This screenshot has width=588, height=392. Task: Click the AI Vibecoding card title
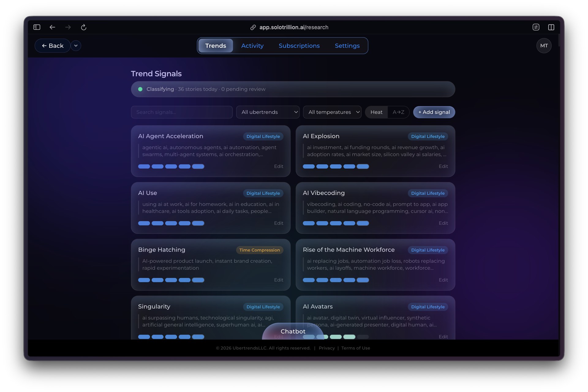[324, 193]
